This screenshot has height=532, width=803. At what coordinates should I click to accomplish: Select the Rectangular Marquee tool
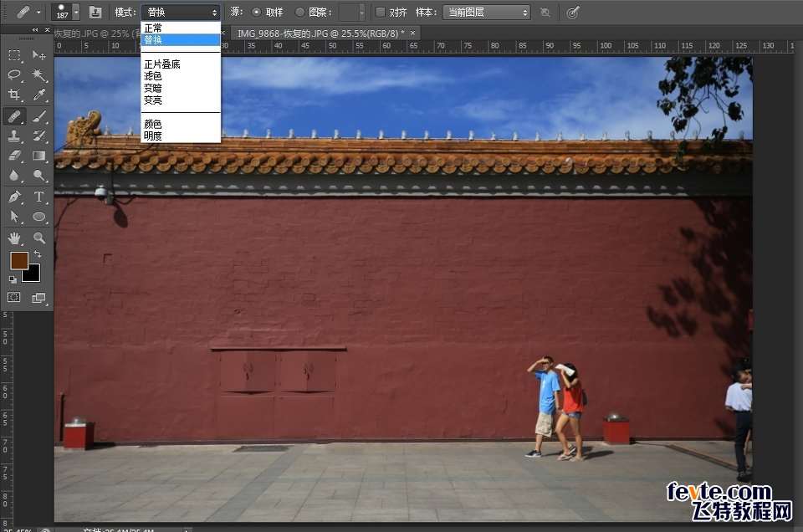[x=14, y=54]
